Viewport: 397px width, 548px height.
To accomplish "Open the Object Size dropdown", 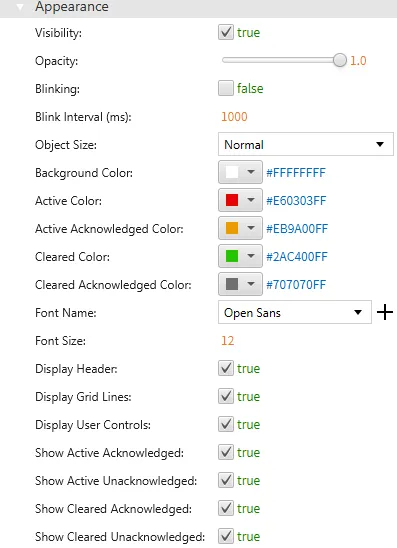I will [x=306, y=144].
